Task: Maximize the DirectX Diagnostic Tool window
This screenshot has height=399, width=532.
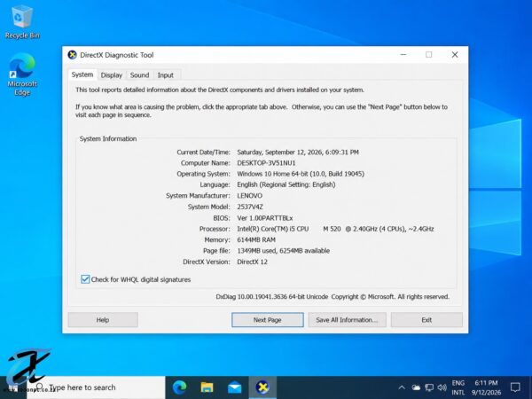Action: (429, 55)
